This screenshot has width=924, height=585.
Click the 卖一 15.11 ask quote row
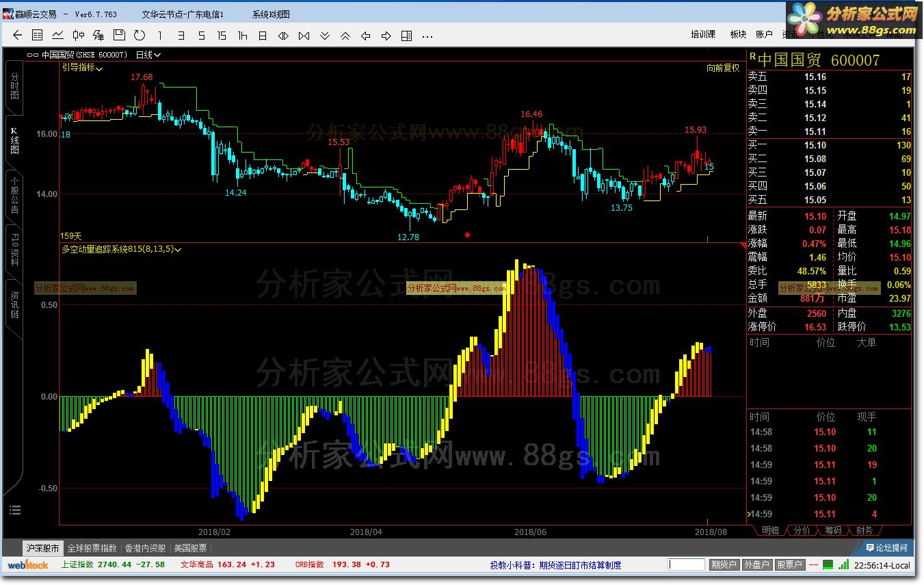coord(830,131)
